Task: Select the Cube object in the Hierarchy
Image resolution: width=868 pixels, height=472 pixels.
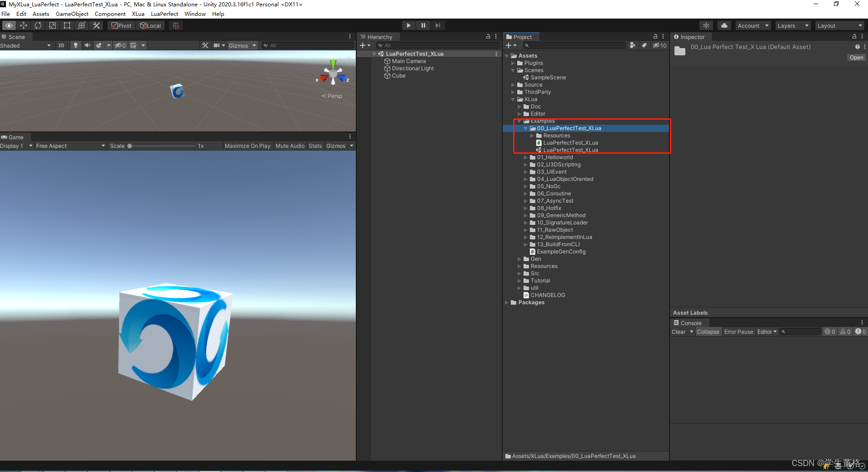Action: [x=398, y=76]
